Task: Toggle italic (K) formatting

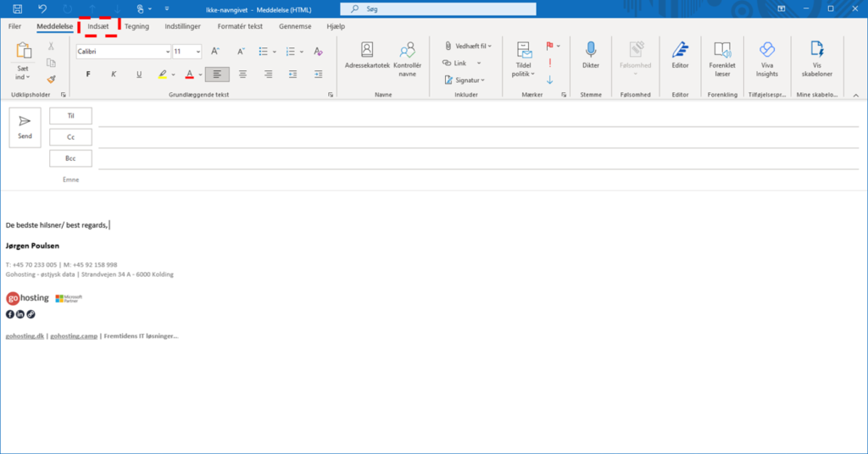Action: point(113,75)
